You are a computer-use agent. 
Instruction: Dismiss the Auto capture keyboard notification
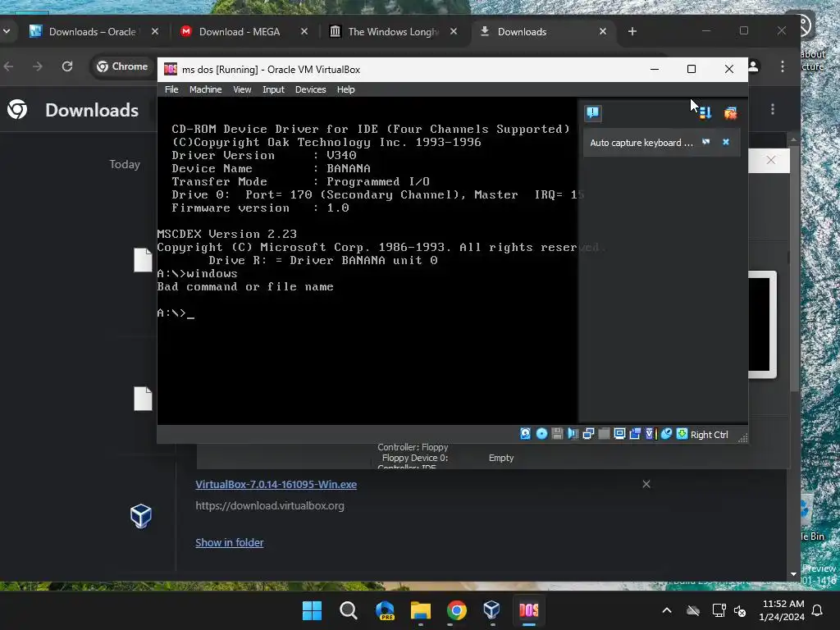click(726, 142)
